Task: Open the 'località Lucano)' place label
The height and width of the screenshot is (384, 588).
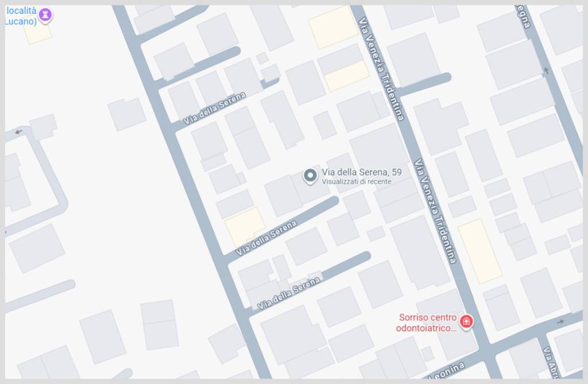Action: click(x=21, y=15)
